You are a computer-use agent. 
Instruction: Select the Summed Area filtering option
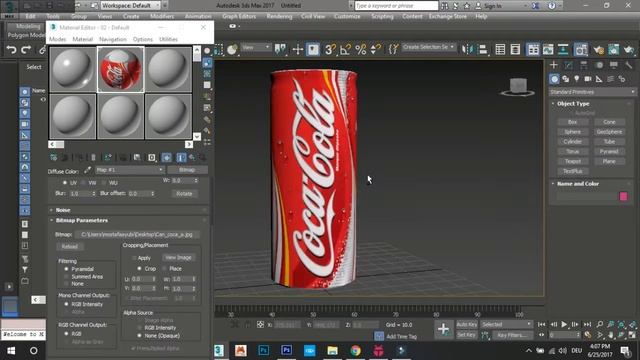click(66, 276)
